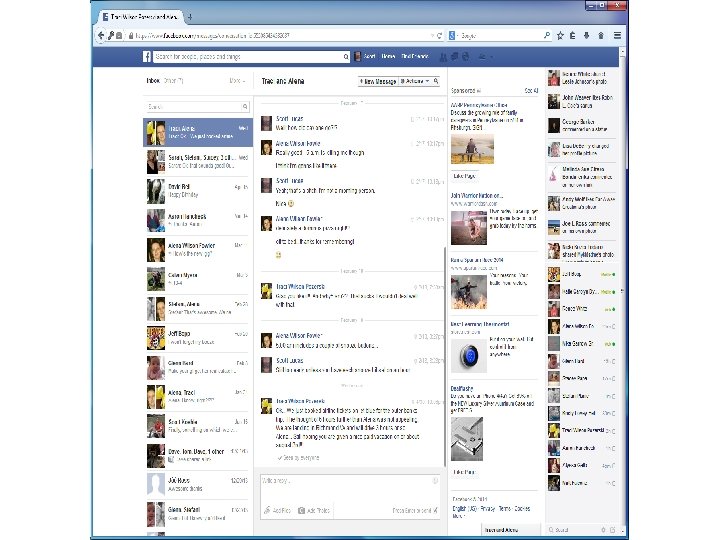Open Jeff Bojo conversation in inbox
Image resolution: width=720 pixels, height=540 pixels.
198,338
